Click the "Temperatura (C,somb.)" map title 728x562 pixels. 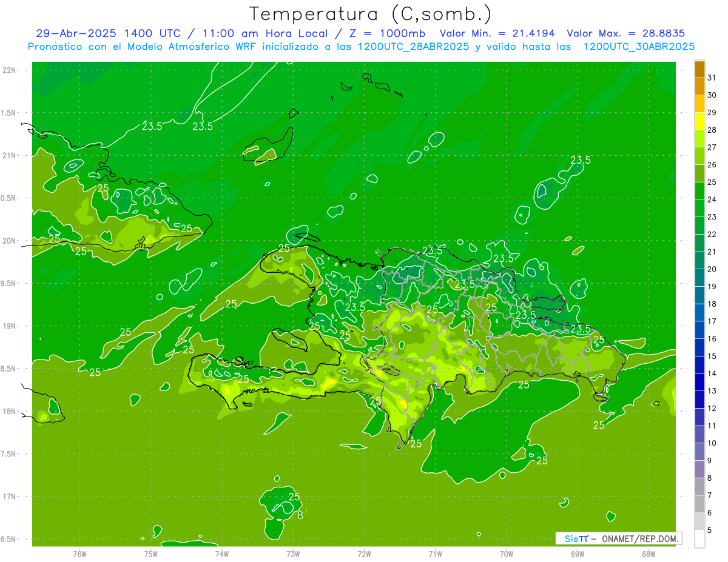370,14
